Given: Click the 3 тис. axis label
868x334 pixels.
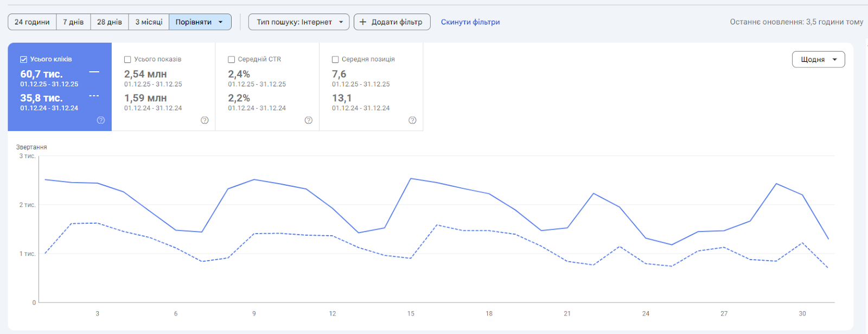Looking at the screenshot, I should point(28,156).
